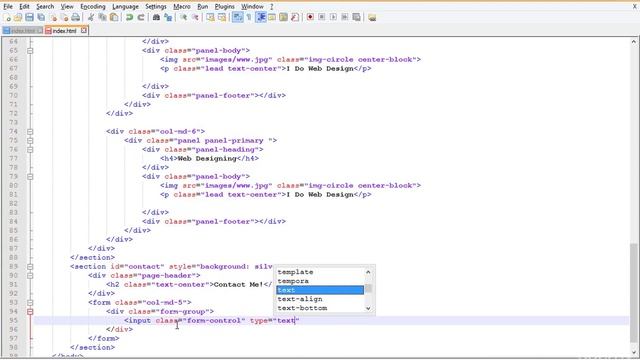Open the Macro menu

tap(182, 7)
